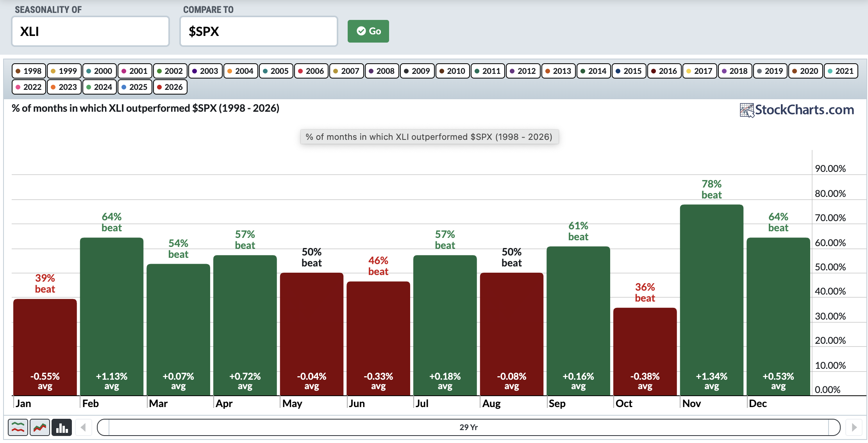Image resolution: width=868 pixels, height=443 pixels.
Task: Click the Go button
Action: [368, 31]
